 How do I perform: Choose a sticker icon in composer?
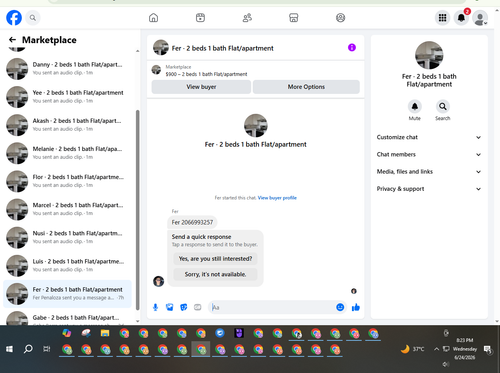pos(184,307)
